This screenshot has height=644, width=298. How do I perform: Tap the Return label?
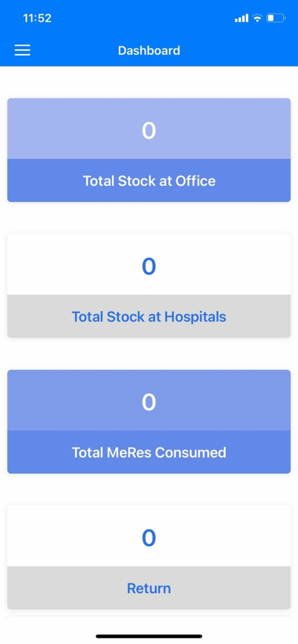tap(149, 588)
